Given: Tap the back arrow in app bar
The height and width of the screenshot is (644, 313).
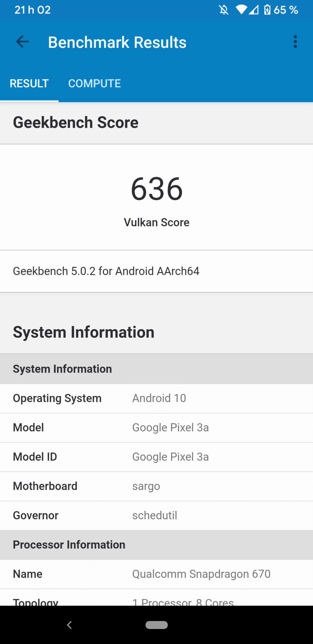Looking at the screenshot, I should pyautogui.click(x=22, y=42).
